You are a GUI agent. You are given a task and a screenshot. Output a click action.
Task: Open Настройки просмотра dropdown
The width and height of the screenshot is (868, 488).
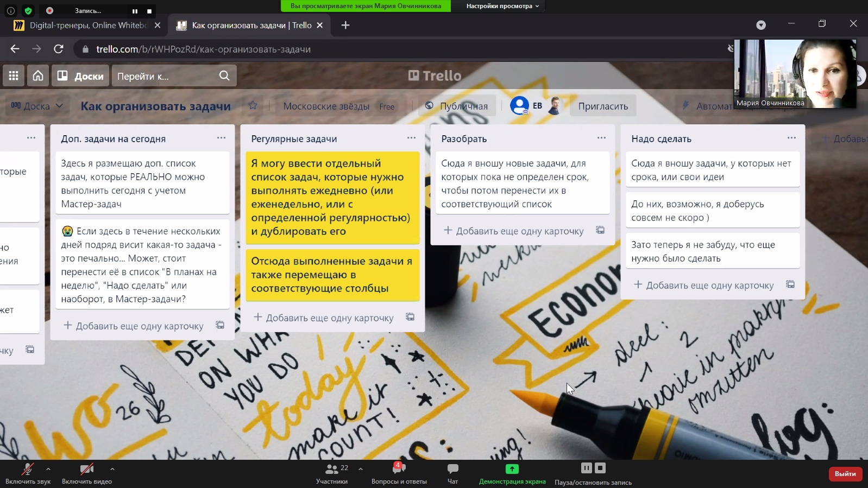click(x=502, y=6)
